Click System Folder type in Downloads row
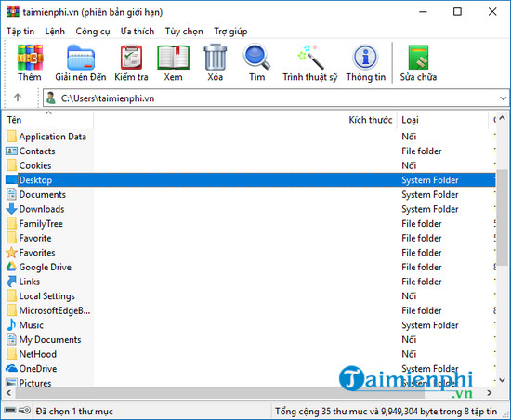The width and height of the screenshot is (511, 420). point(430,209)
